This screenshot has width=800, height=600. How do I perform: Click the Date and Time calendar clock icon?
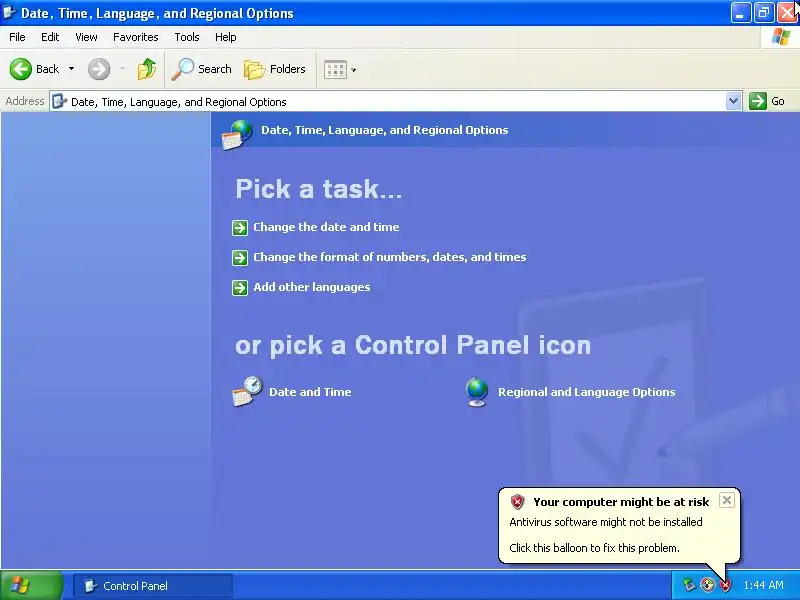click(x=247, y=391)
